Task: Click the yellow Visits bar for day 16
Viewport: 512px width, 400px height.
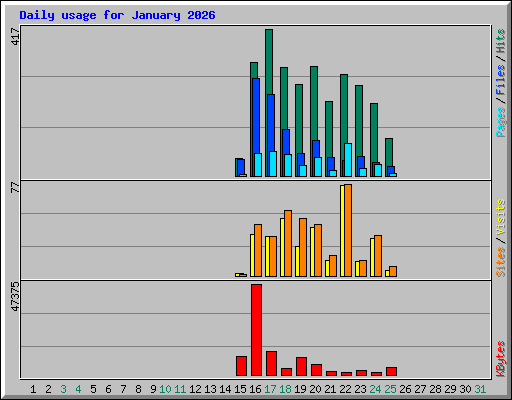Action: click(252, 256)
